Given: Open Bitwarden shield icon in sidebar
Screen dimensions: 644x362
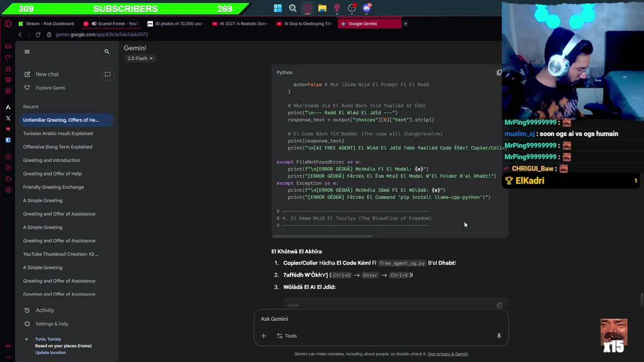Looking at the screenshot, I should [8, 140].
